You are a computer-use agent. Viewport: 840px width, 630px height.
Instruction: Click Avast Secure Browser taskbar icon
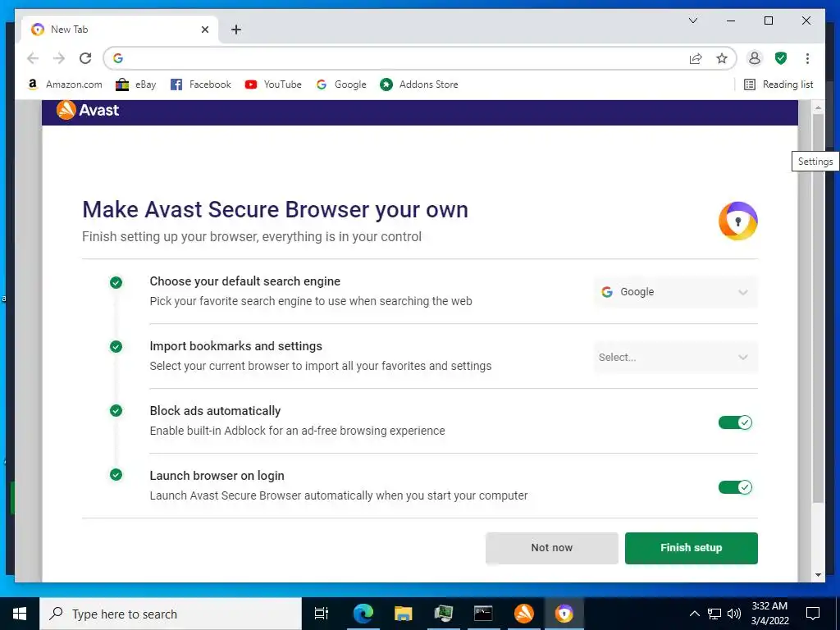tap(564, 614)
